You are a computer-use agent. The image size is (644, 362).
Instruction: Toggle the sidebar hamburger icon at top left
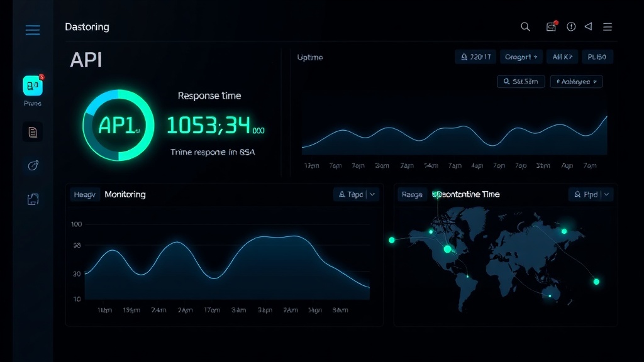pos(32,30)
